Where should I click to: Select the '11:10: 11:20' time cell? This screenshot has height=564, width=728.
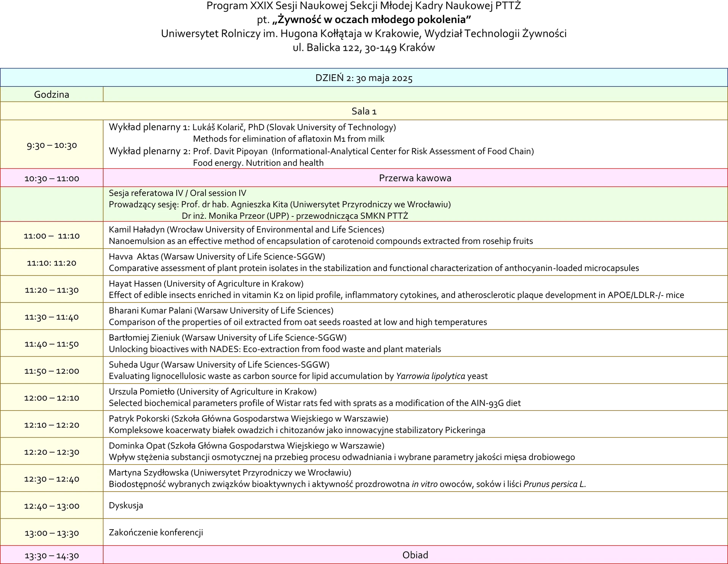point(52,263)
